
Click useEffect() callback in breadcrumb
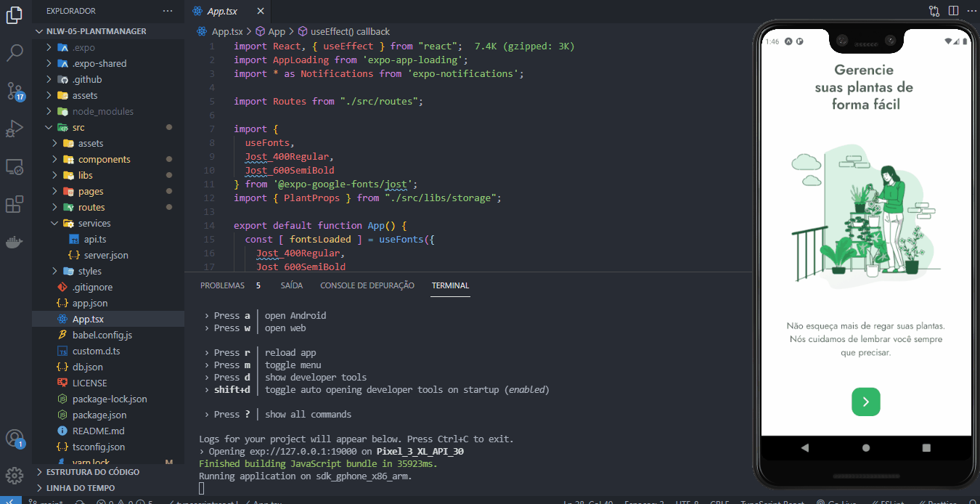pyautogui.click(x=343, y=31)
